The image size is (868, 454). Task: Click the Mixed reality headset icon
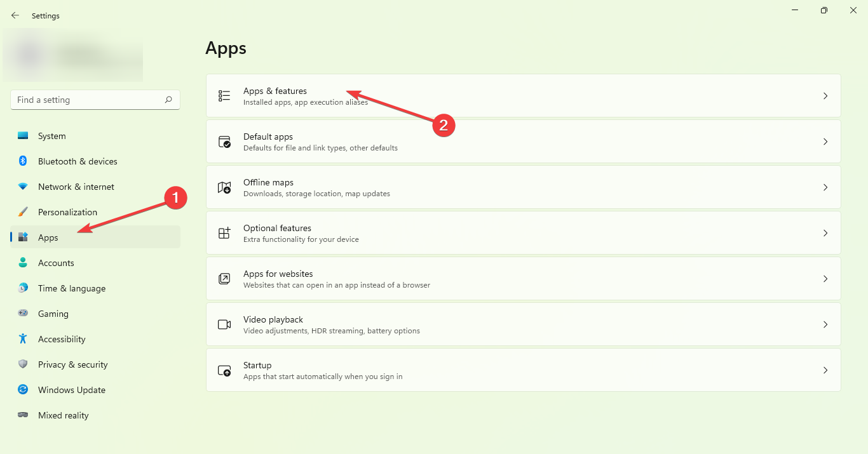23,415
